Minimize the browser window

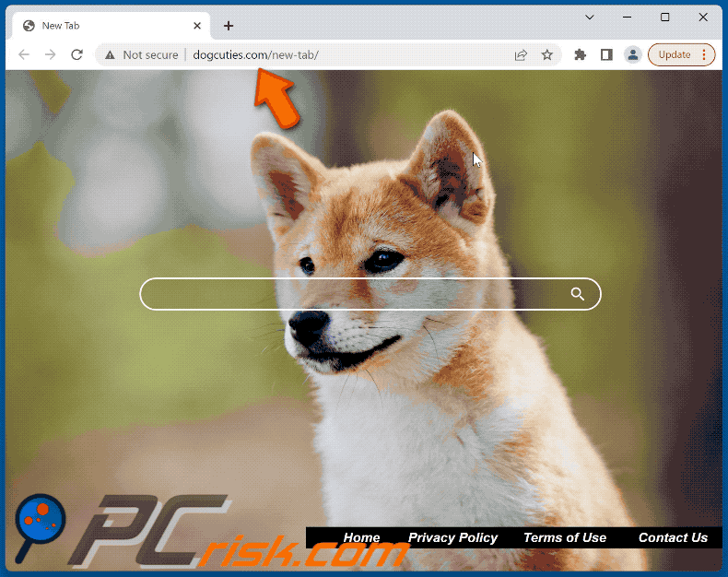point(628,18)
